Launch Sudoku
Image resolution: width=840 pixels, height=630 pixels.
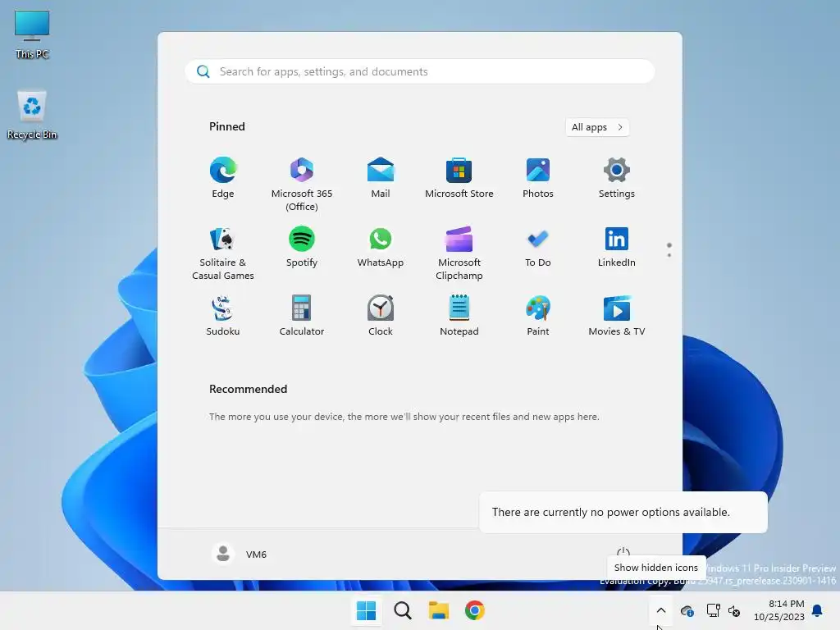click(223, 316)
